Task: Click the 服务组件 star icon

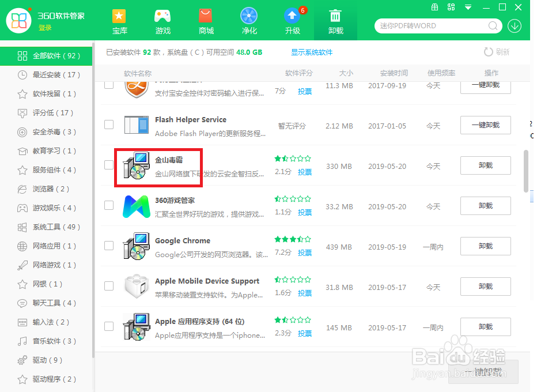Action: pyautogui.click(x=22, y=170)
